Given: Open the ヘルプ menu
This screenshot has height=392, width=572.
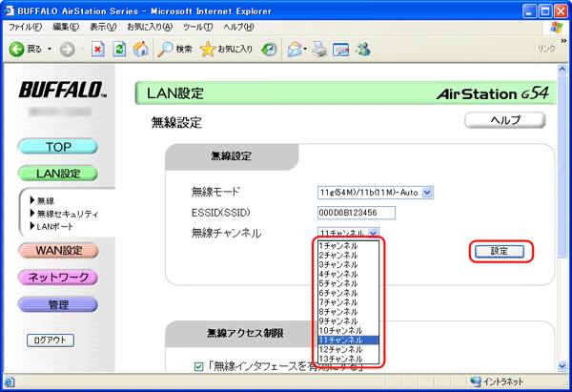Looking at the screenshot, I should tap(238, 27).
